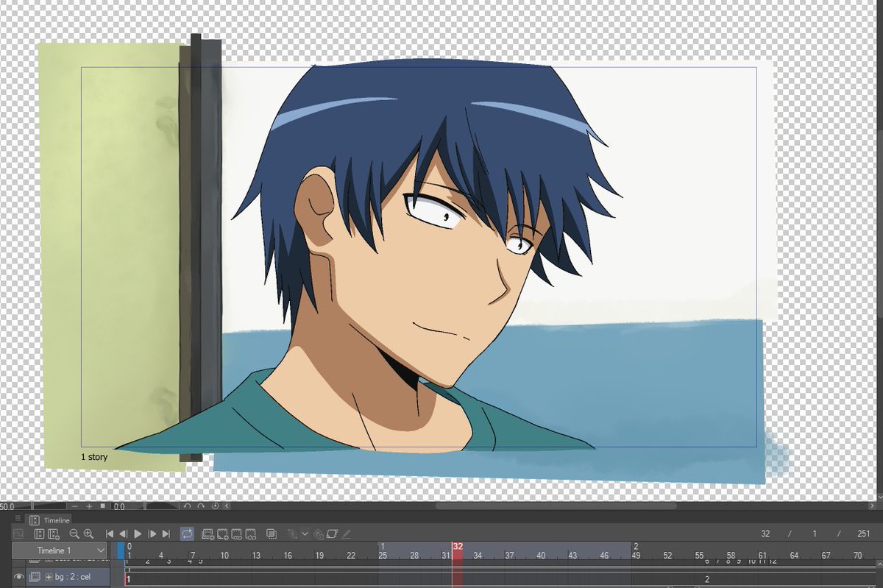Click the disabled keyframe icon in timeline toolbar
The image size is (883, 588).
293,534
